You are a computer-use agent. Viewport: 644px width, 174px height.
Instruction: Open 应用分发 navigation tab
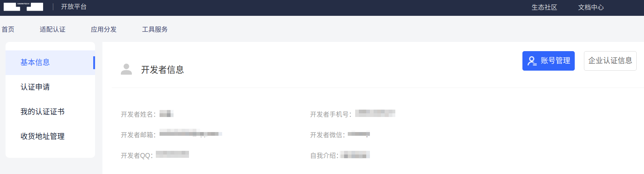[x=104, y=29]
